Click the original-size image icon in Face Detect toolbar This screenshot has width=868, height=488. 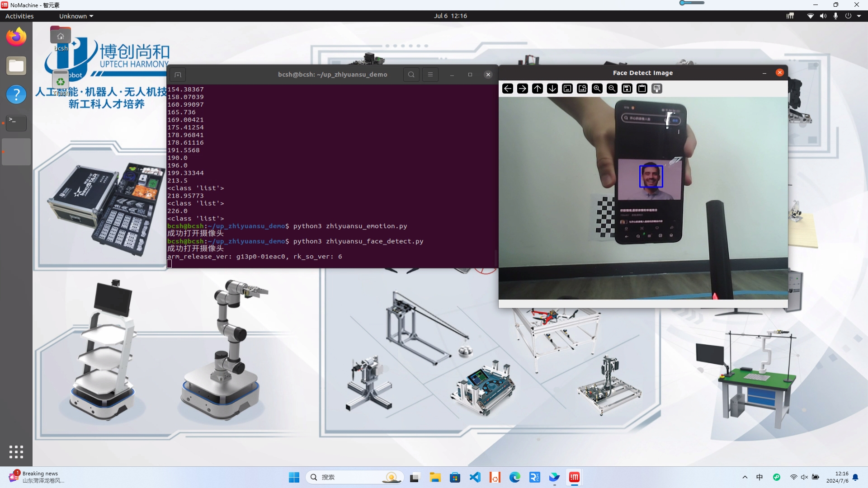coord(567,89)
